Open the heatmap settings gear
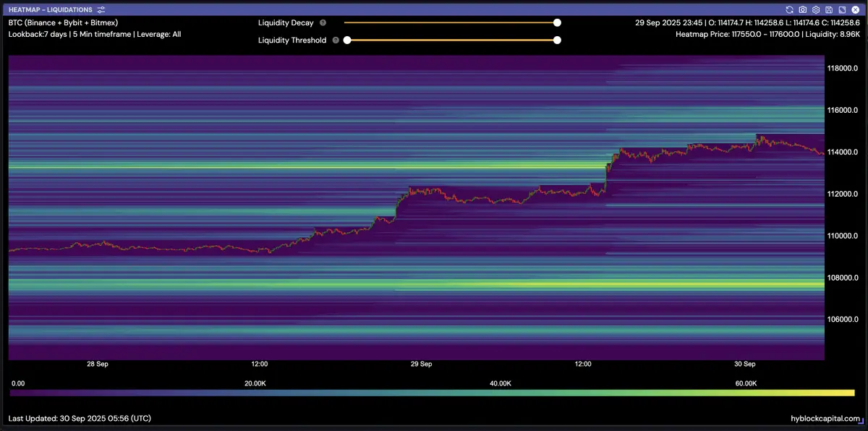 point(816,10)
